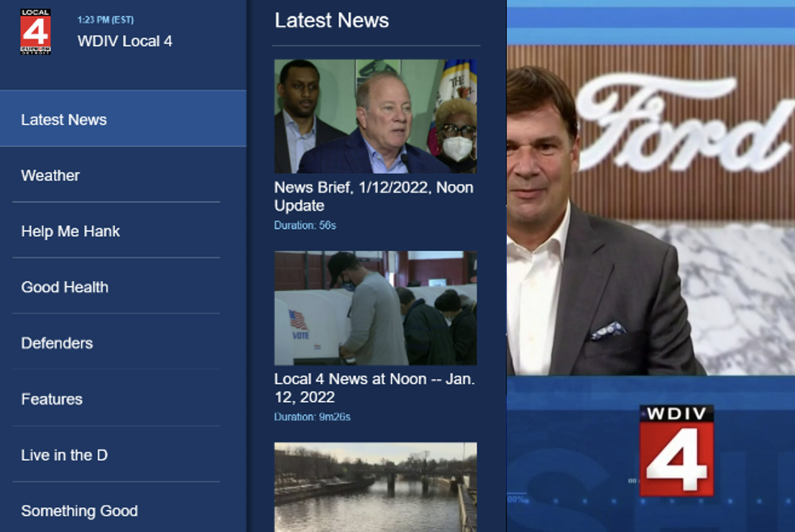Click the Duration: 56s label
Image resolution: width=795 pixels, height=532 pixels.
click(x=305, y=225)
